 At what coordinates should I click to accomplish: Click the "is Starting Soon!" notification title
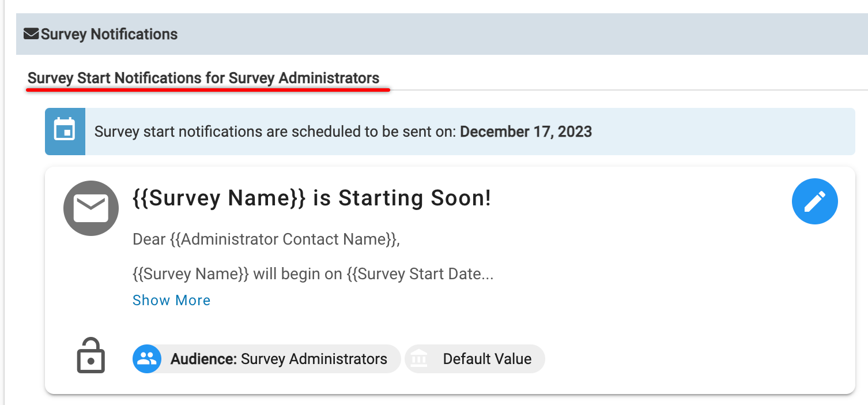[311, 198]
